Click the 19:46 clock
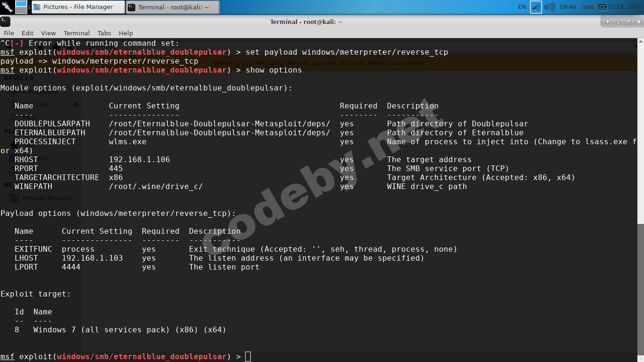This screenshot has height=362, width=644. tap(568, 7)
